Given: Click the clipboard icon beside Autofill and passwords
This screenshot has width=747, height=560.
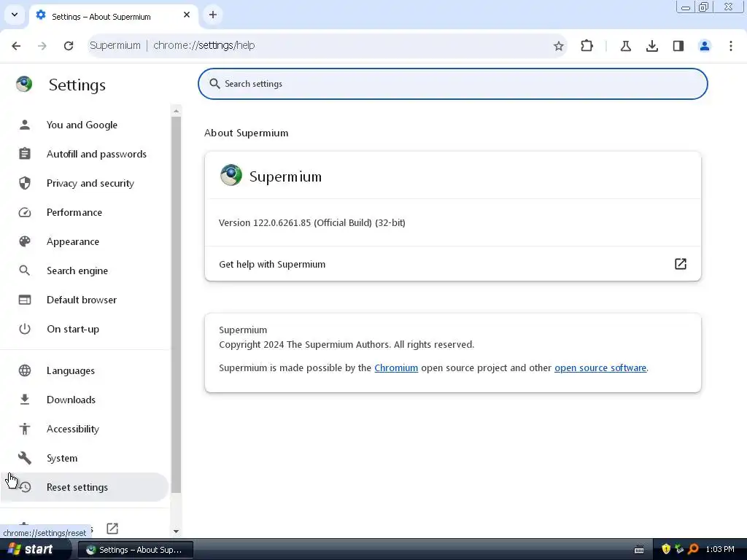Looking at the screenshot, I should [25, 154].
